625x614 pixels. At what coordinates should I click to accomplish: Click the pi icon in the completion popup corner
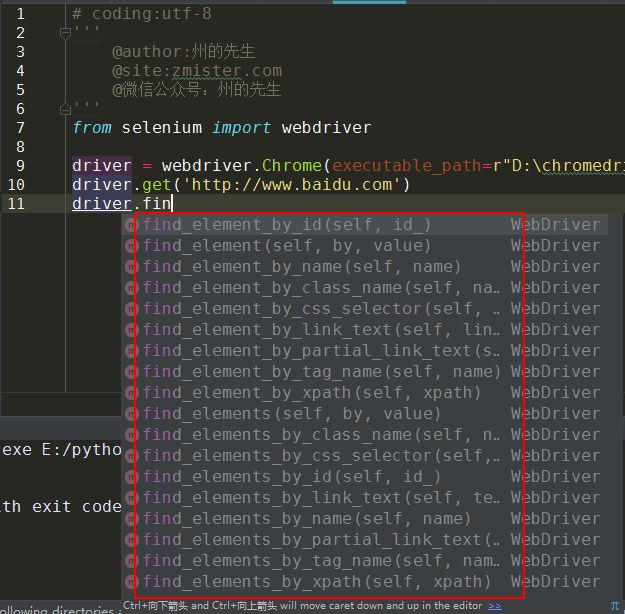coord(616,606)
